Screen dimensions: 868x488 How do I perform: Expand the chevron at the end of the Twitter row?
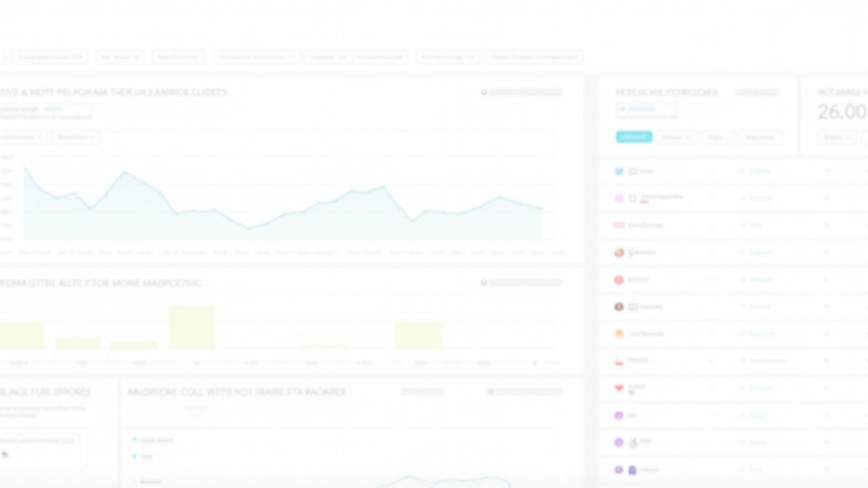(826, 171)
